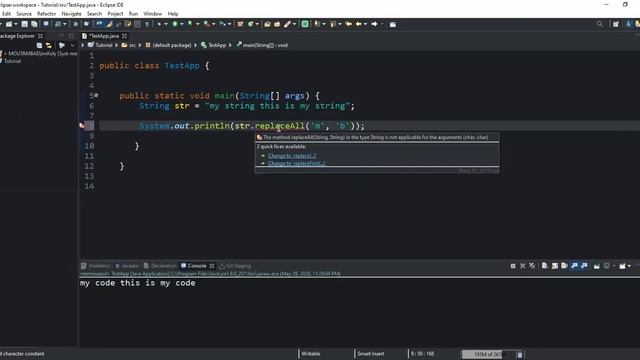Toggle Show Console on Standard Out
This screenshot has width=640, height=360.
pos(574,266)
